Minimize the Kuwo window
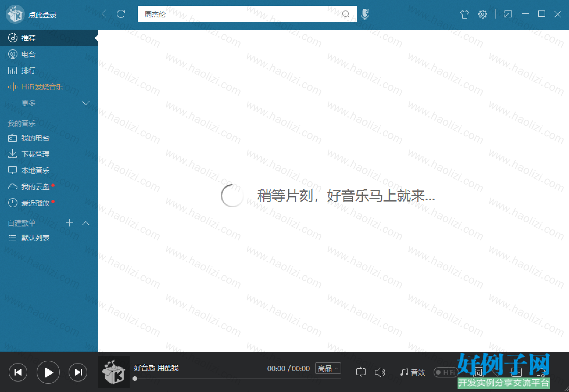The image size is (569, 392). [x=525, y=14]
